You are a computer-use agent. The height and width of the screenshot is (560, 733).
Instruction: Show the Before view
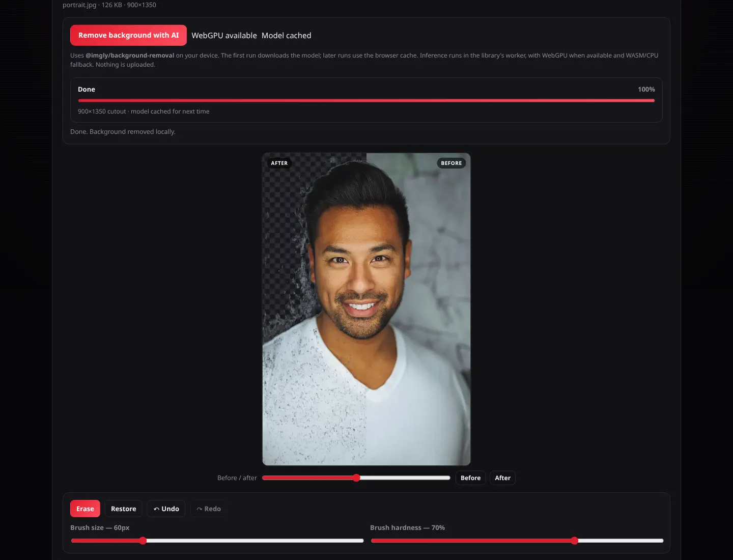coord(470,478)
